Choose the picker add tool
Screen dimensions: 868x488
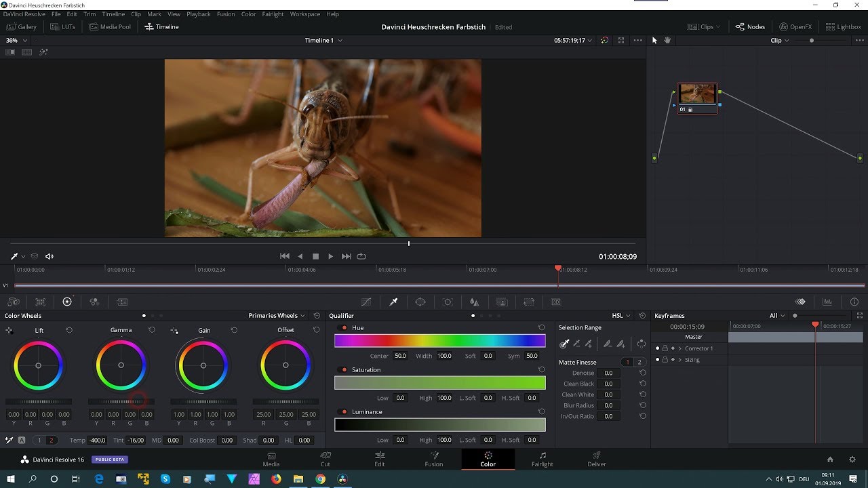pyautogui.click(x=589, y=344)
